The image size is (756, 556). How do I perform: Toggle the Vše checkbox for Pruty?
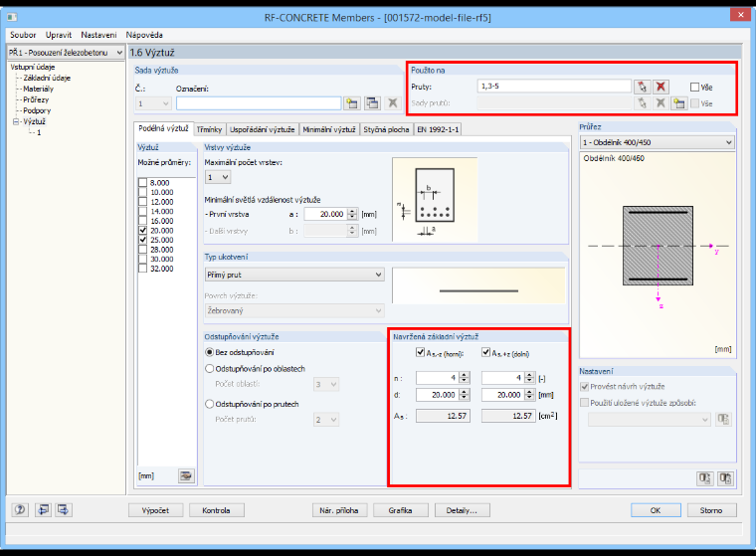(x=694, y=88)
